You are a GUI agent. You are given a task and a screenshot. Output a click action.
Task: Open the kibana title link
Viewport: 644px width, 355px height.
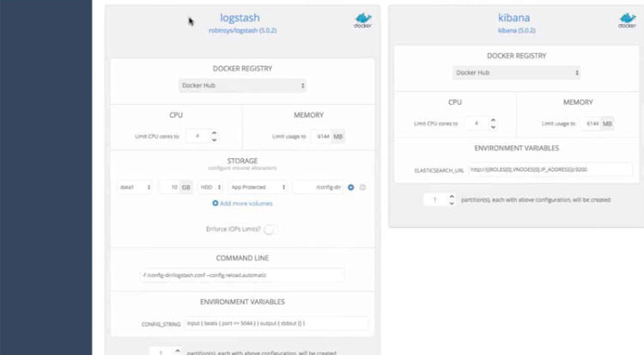[513, 18]
